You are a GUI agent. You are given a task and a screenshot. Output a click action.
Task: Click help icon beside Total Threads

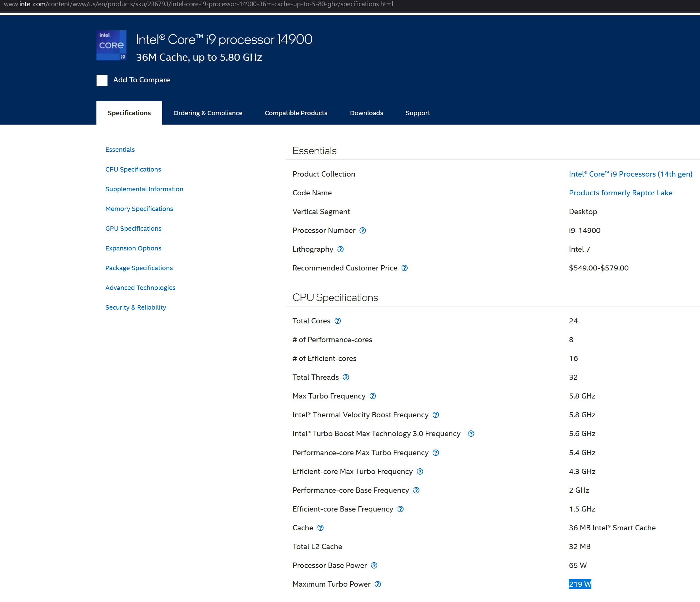(x=346, y=377)
